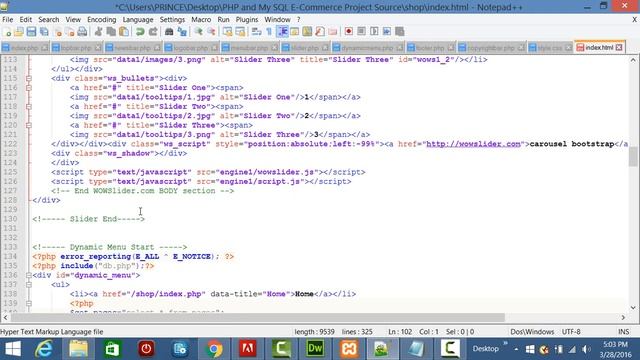The image size is (640, 360).
Task: Click the UTF-8 encoding status field
Action: tap(571, 332)
